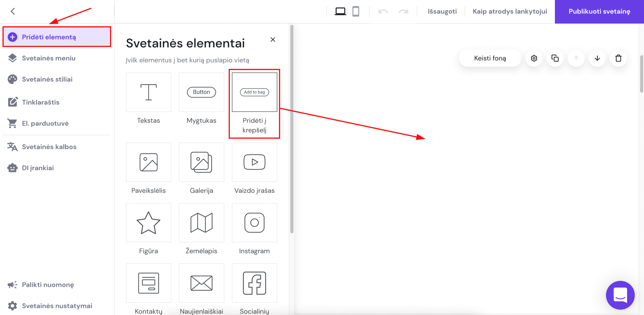Viewport: 644px width, 315px height.
Task: Open the live chat bubble
Action: (620, 295)
